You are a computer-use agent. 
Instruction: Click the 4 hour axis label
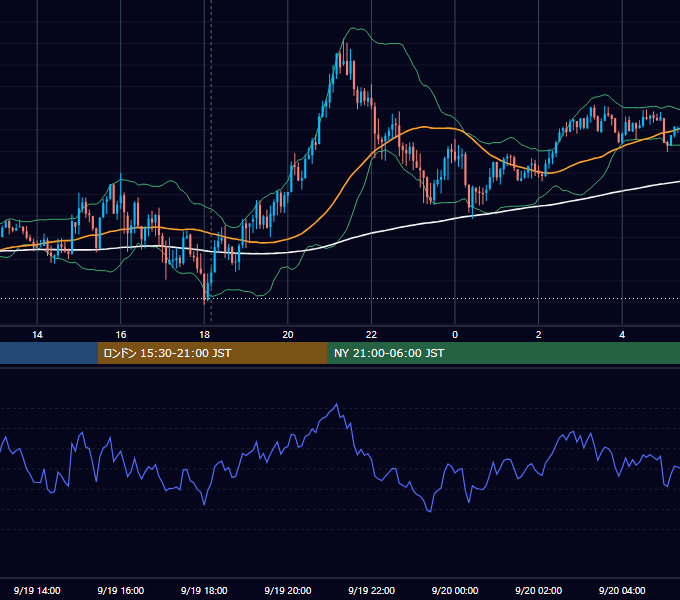[622, 335]
